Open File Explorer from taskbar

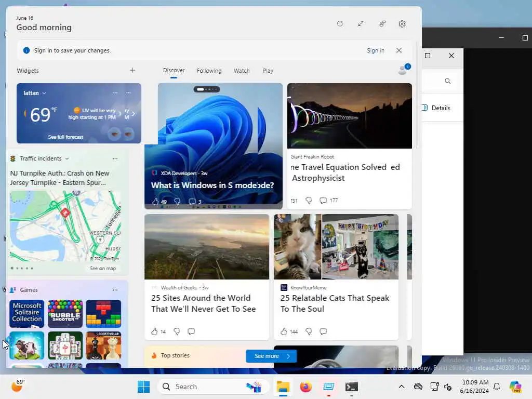(x=283, y=387)
